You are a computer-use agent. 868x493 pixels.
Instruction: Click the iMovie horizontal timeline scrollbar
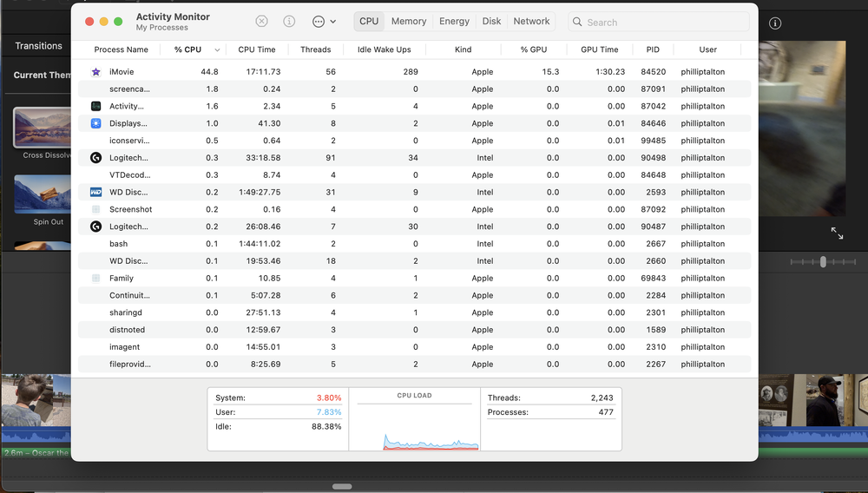(342, 486)
